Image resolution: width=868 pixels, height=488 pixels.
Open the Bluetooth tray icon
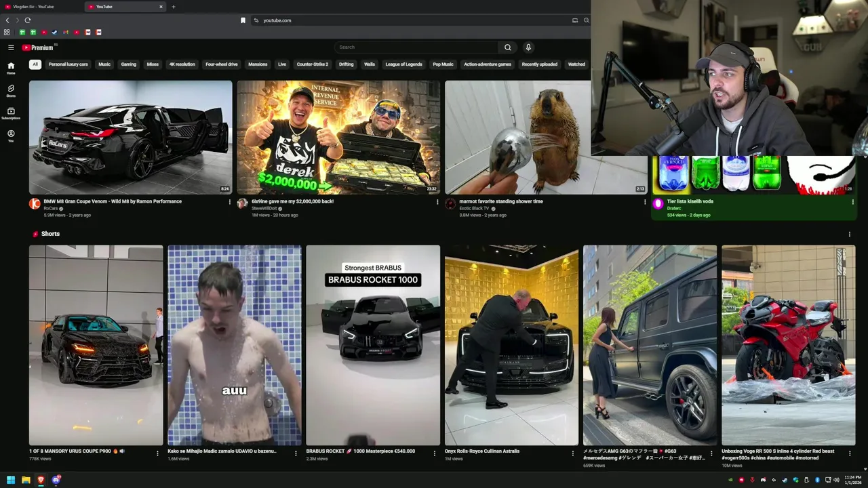(x=817, y=480)
